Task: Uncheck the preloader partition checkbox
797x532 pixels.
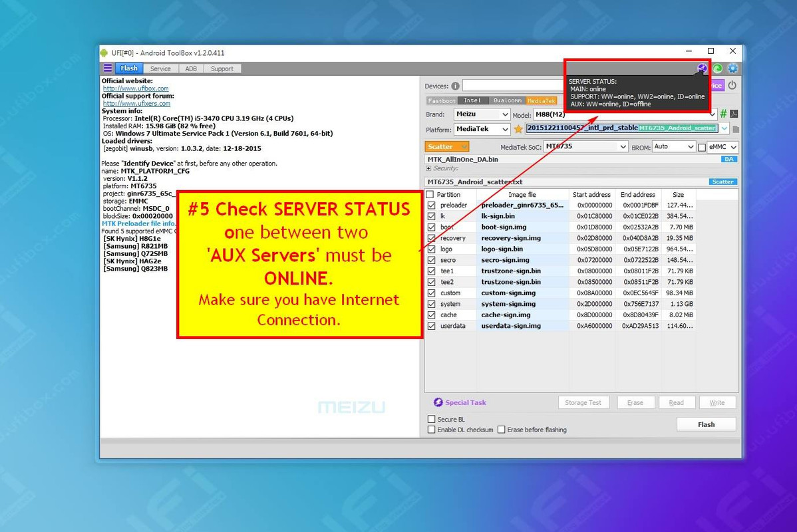Action: pos(432,205)
